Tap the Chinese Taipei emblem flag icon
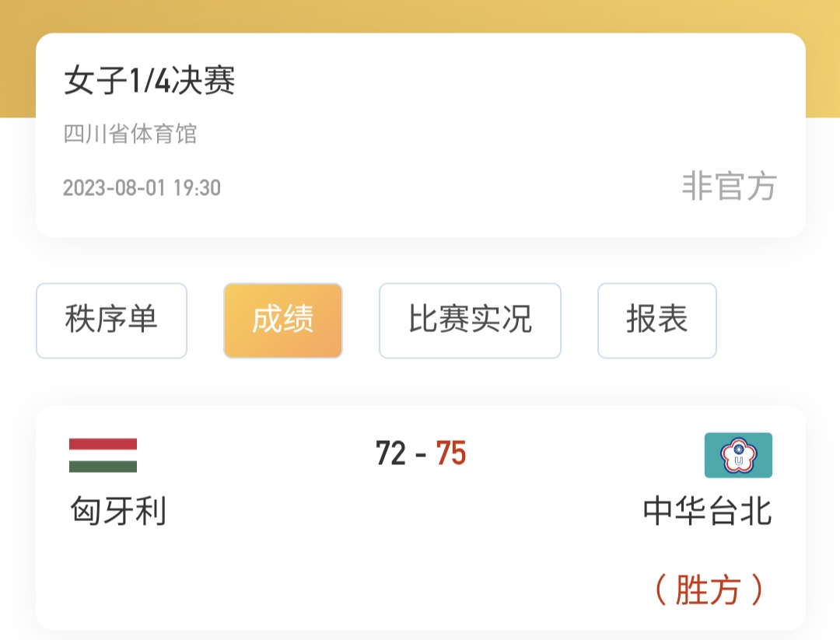 tap(738, 455)
